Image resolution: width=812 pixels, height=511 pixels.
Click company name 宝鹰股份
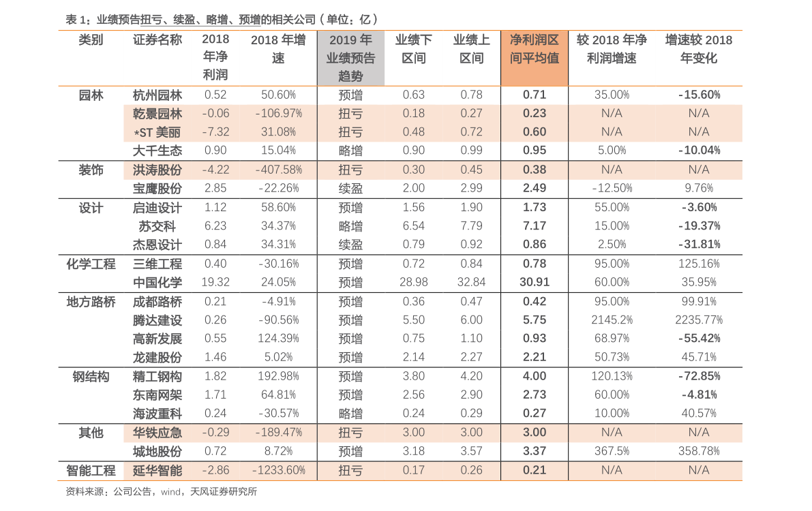click(x=157, y=189)
